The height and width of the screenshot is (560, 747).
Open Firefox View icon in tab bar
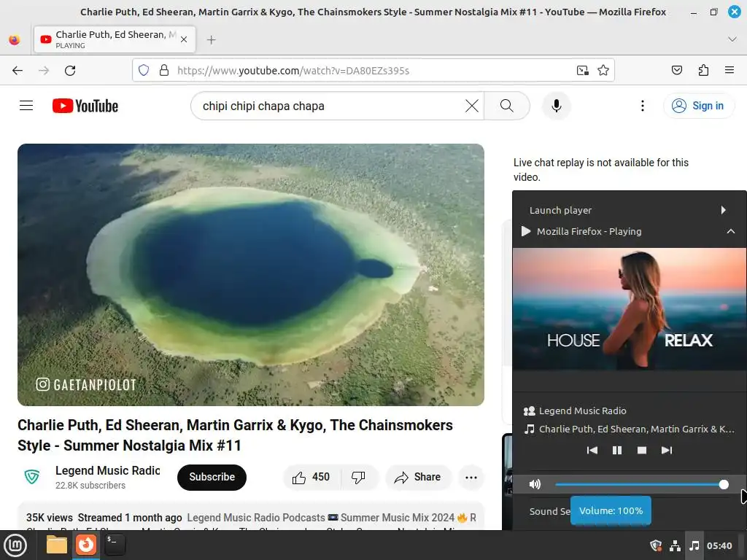pos(15,40)
